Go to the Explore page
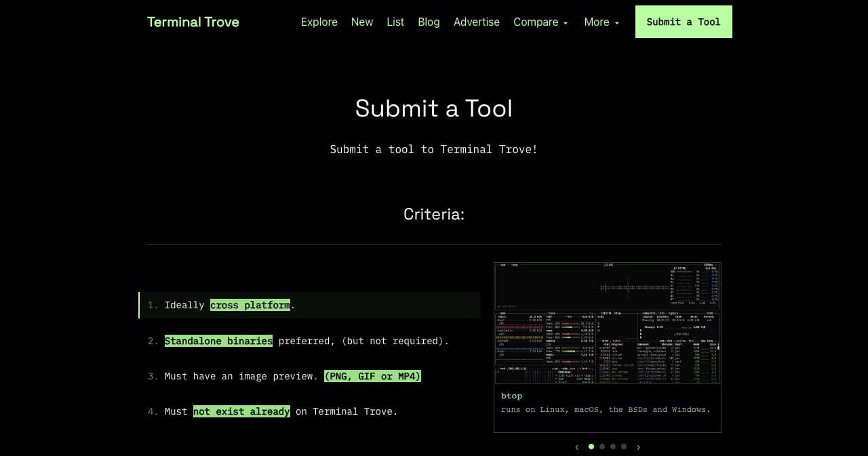Image resolution: width=868 pixels, height=456 pixels. click(319, 22)
